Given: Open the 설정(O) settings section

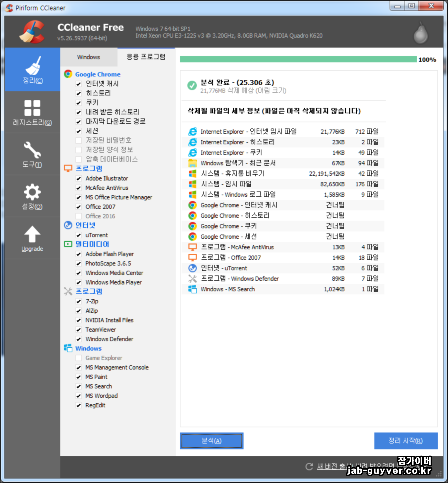Looking at the screenshot, I should pos(33,196).
